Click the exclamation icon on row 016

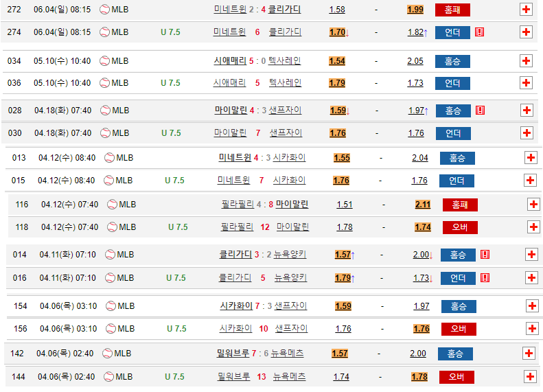(x=485, y=277)
